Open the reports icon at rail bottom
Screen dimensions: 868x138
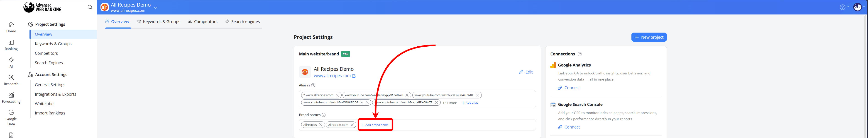click(11, 135)
